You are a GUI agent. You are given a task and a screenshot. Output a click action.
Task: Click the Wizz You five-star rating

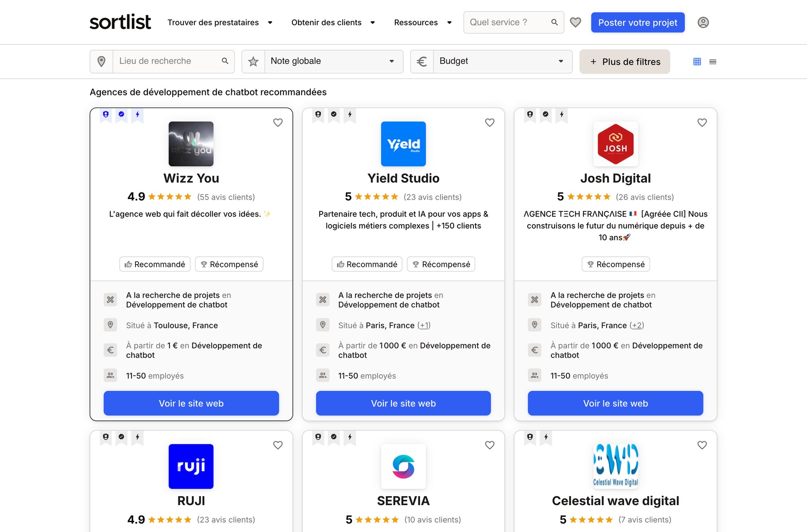point(169,197)
